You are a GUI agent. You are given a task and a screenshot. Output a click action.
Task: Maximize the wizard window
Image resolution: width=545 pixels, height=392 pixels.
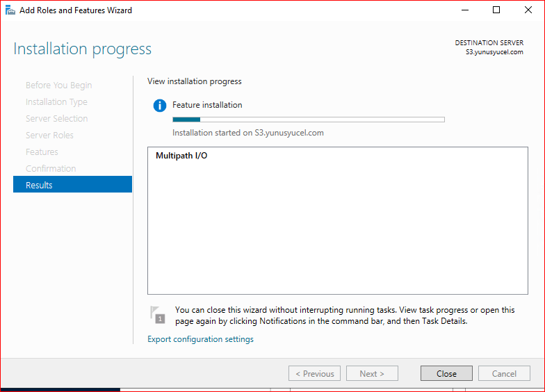coord(496,10)
